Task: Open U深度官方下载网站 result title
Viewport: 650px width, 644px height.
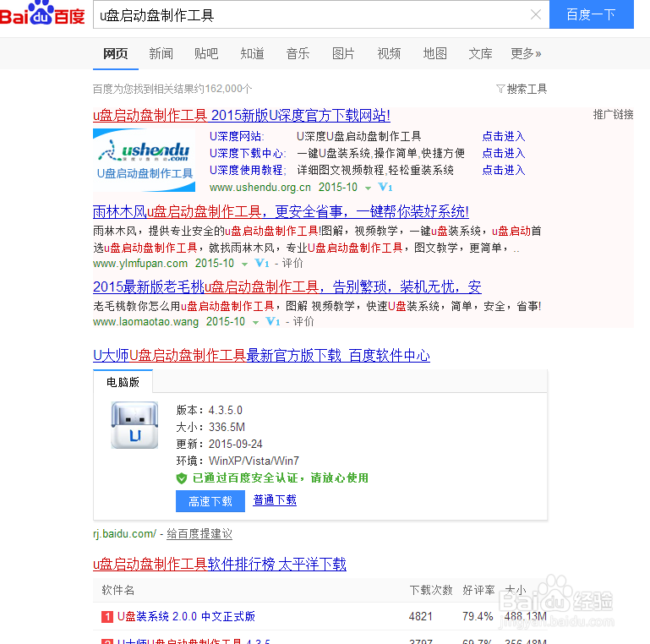Action: (x=241, y=115)
